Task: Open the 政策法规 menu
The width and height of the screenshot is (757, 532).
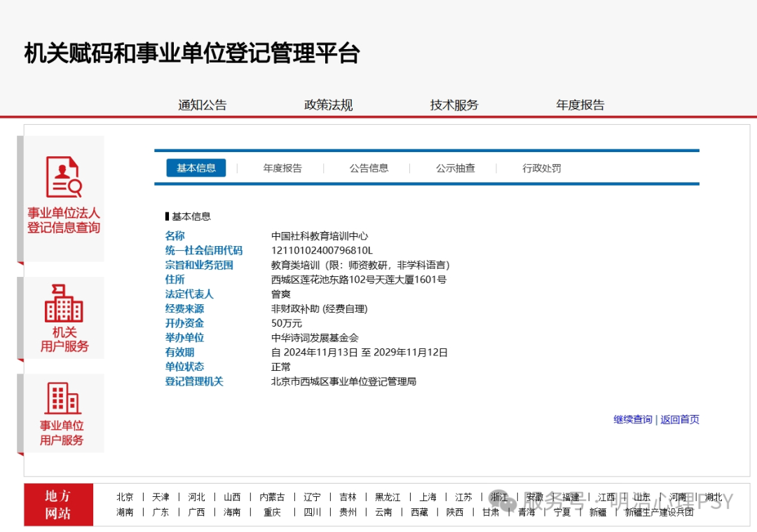Action: (328, 104)
